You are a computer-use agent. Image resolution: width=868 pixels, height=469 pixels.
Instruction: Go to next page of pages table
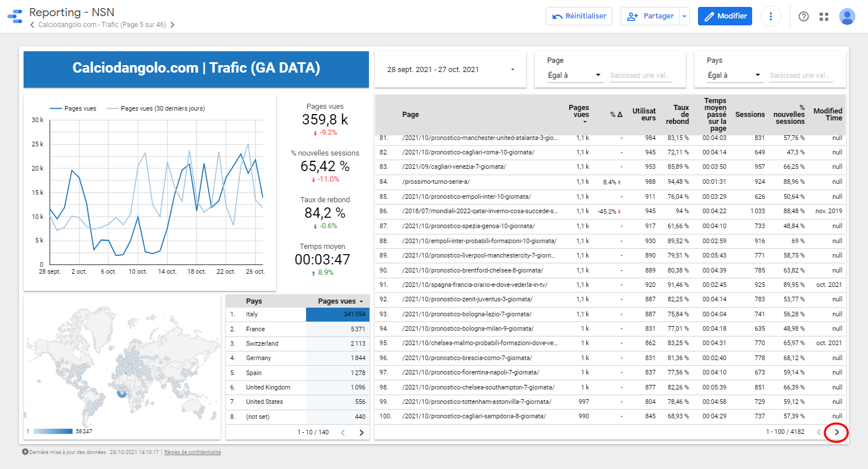pyautogui.click(x=836, y=432)
